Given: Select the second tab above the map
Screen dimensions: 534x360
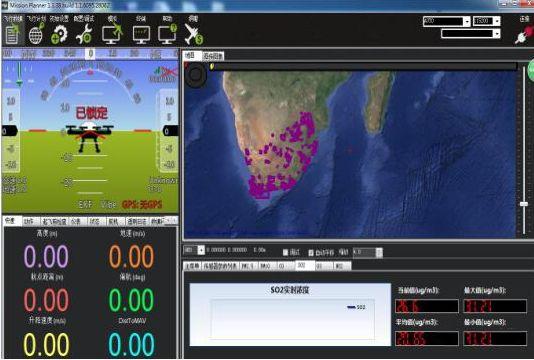Looking at the screenshot, I should tap(213, 56).
